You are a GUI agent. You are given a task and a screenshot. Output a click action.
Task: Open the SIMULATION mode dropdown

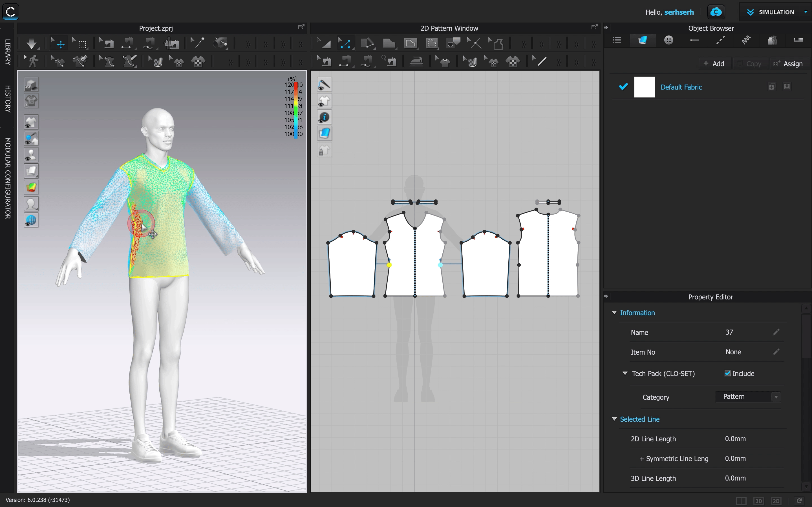(805, 12)
